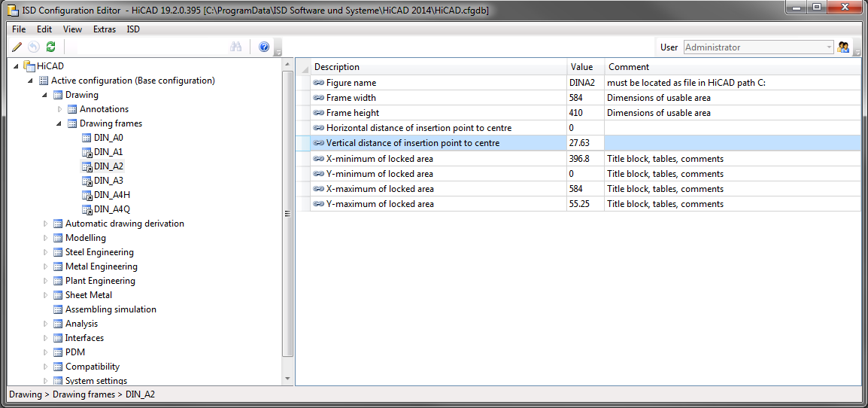This screenshot has height=408, width=868.
Task: Expand the Annotations tree node
Action: (x=60, y=109)
